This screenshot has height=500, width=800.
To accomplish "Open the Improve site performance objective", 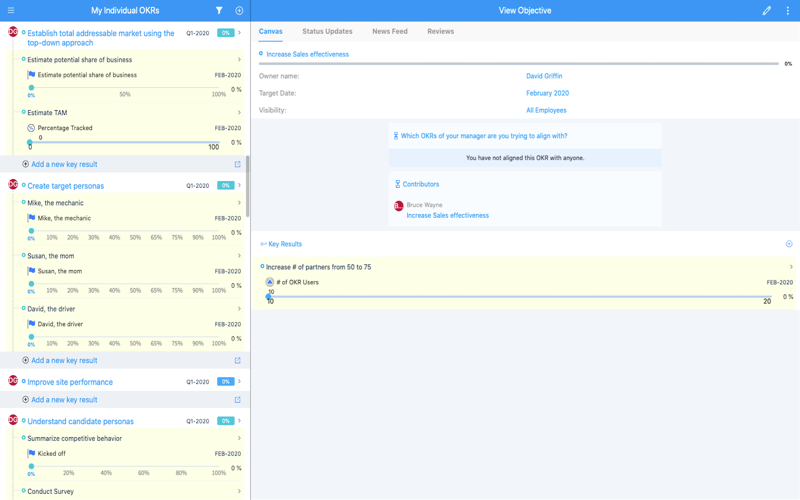I will 70,382.
